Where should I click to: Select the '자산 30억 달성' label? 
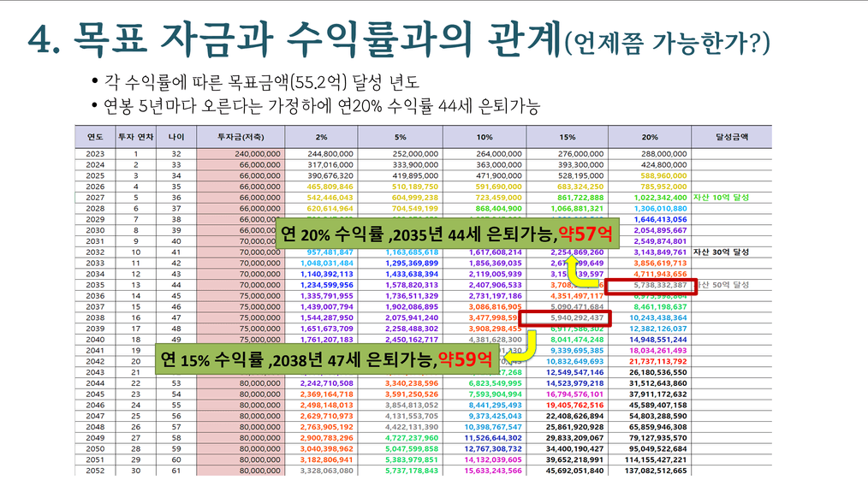tap(721, 252)
